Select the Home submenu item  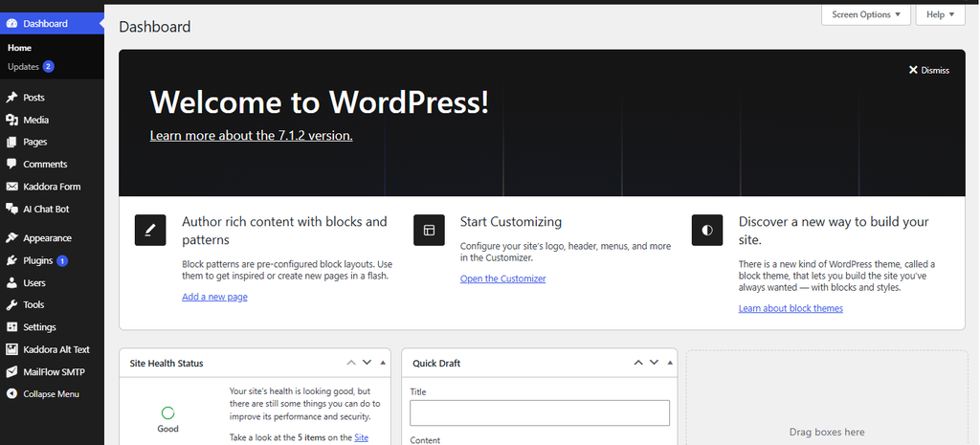[19, 48]
